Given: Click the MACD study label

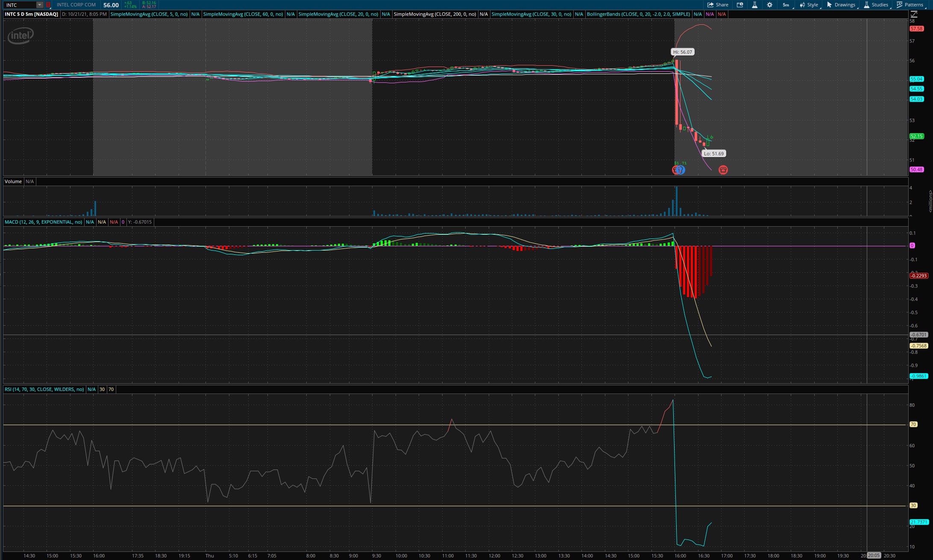Looking at the screenshot, I should 43,222.
